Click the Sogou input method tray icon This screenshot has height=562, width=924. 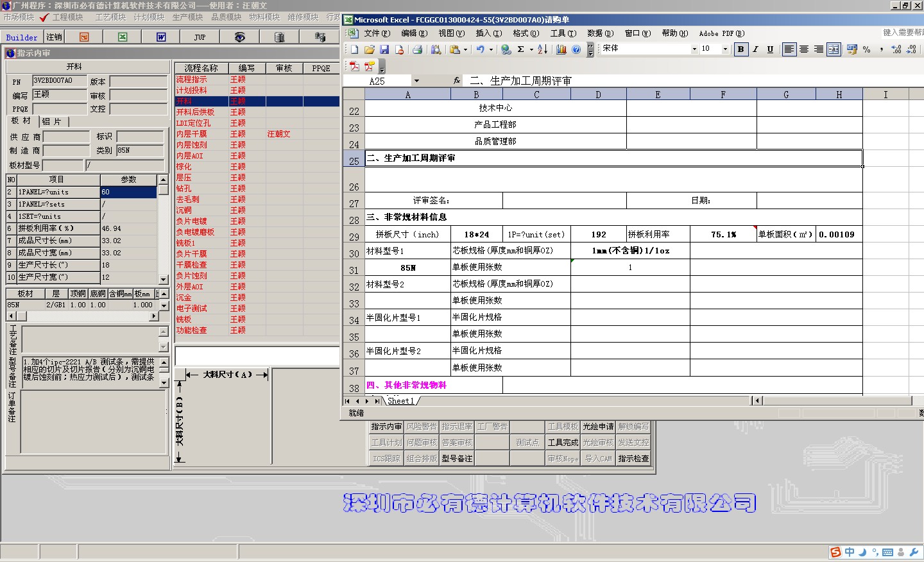(x=835, y=552)
